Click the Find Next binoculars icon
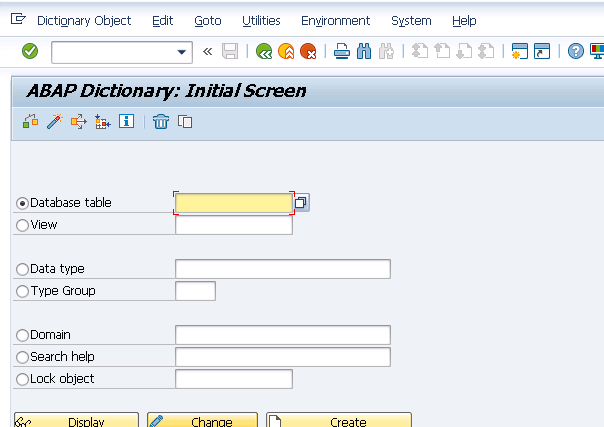 pyautogui.click(x=386, y=51)
